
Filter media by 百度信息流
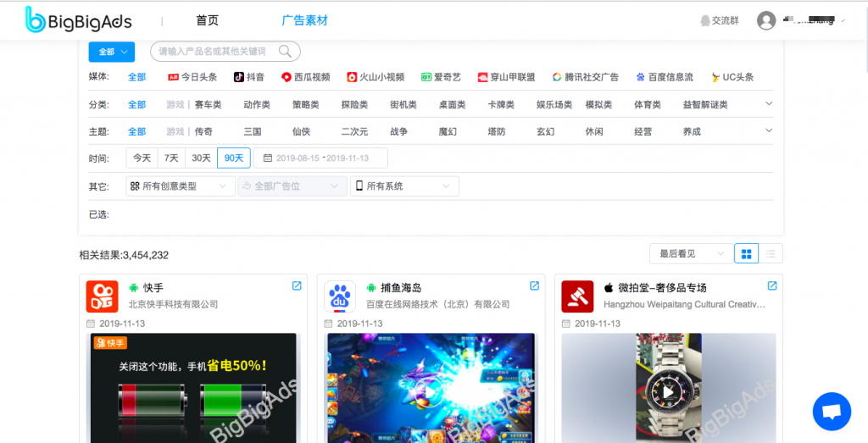pos(665,77)
